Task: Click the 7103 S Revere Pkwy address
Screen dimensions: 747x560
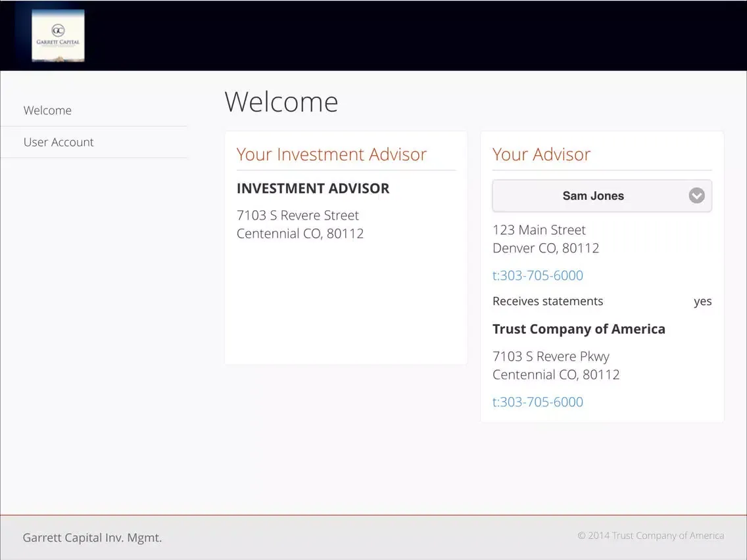Action: (x=551, y=357)
